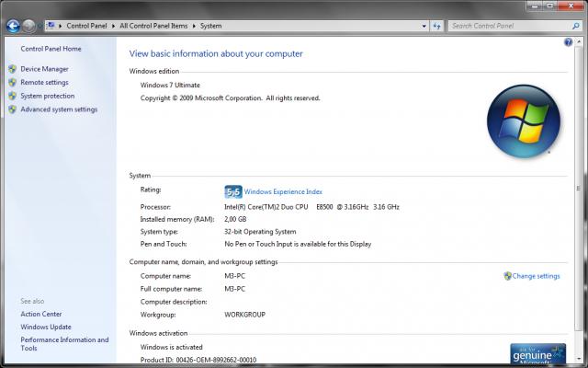The width and height of the screenshot is (588, 368).
Task: Click the blue Help question mark icon
Action: [x=569, y=42]
